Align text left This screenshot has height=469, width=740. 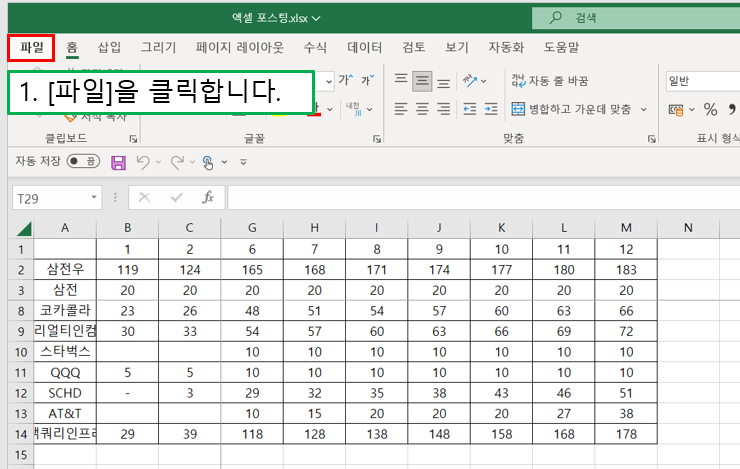[x=401, y=109]
